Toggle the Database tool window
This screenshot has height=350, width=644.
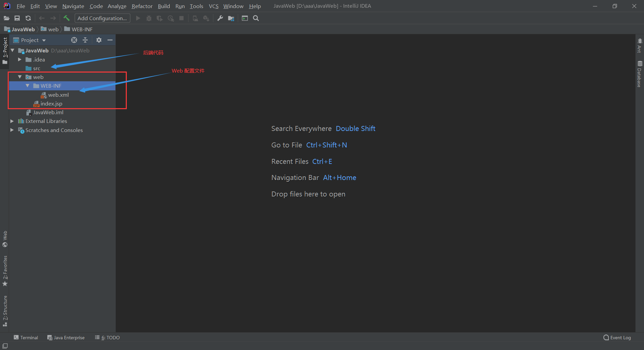[x=640, y=74]
